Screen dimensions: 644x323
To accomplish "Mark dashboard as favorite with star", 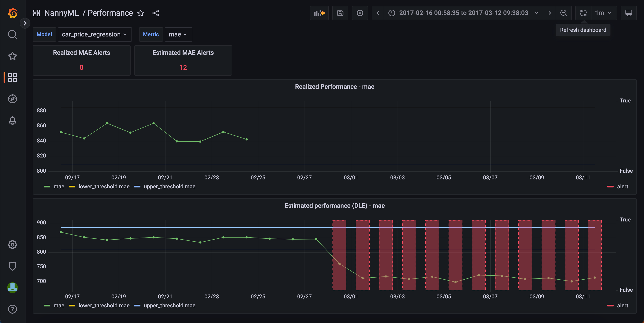I will pyautogui.click(x=141, y=13).
